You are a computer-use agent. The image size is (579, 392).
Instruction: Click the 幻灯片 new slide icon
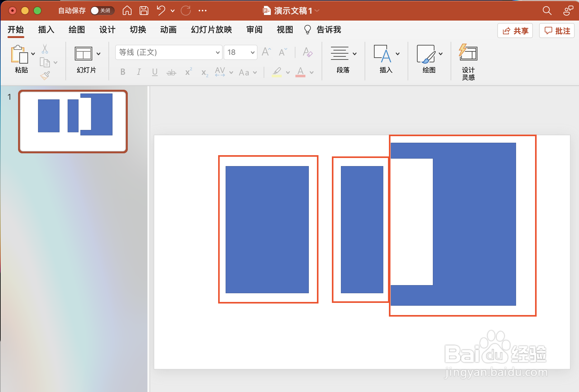(84, 54)
